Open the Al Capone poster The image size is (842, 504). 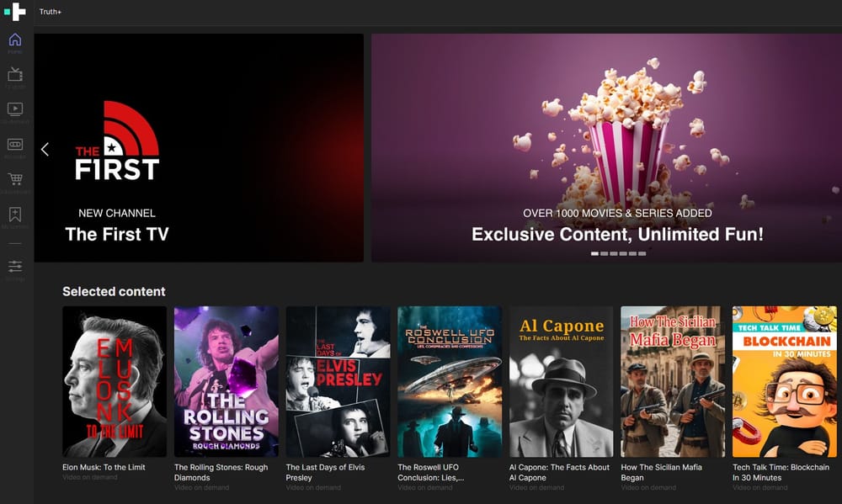tap(561, 382)
